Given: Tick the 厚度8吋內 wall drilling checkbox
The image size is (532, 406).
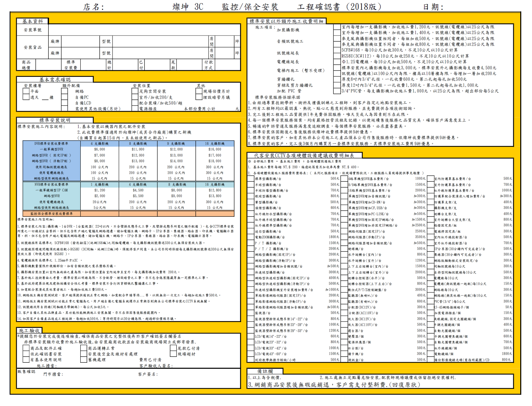Looking at the screenshot, I should point(337,79).
